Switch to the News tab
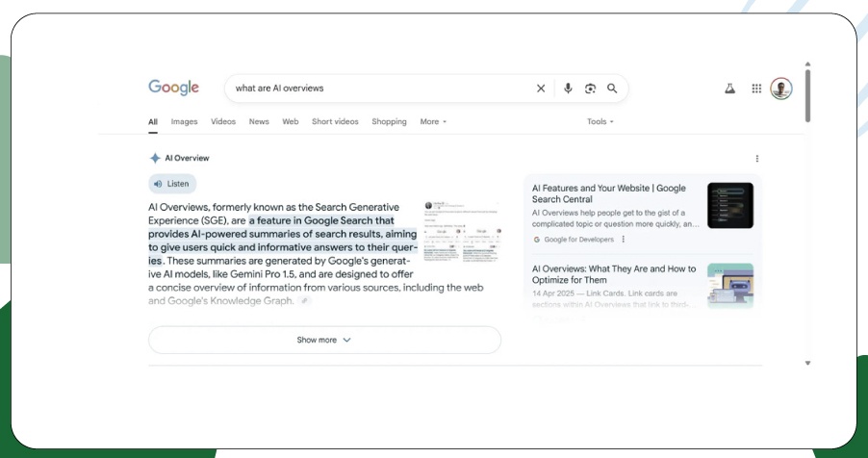This screenshot has height=458, width=868. (x=259, y=122)
